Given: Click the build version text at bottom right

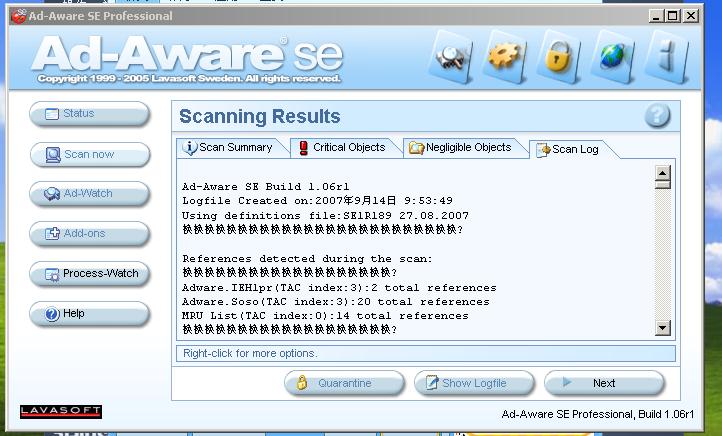Looking at the screenshot, I should point(598,414).
